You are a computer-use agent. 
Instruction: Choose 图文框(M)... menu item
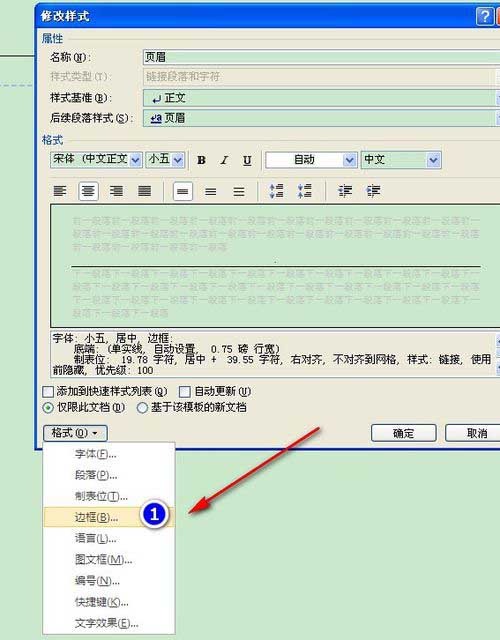pyautogui.click(x=109, y=560)
